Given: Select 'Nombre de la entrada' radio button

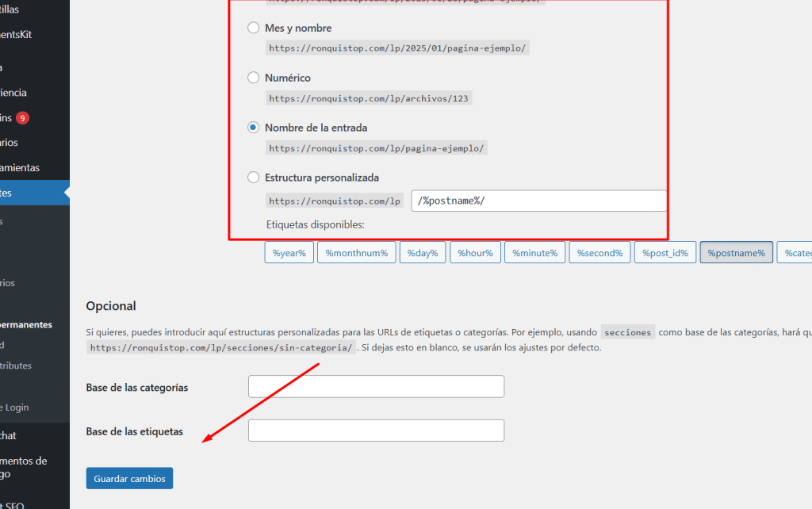Looking at the screenshot, I should 254,128.
